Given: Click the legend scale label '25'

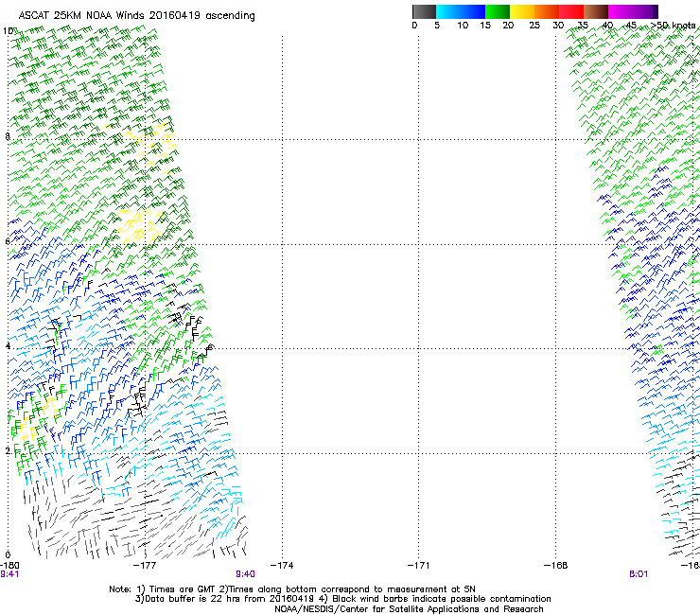Looking at the screenshot, I should [x=534, y=26].
